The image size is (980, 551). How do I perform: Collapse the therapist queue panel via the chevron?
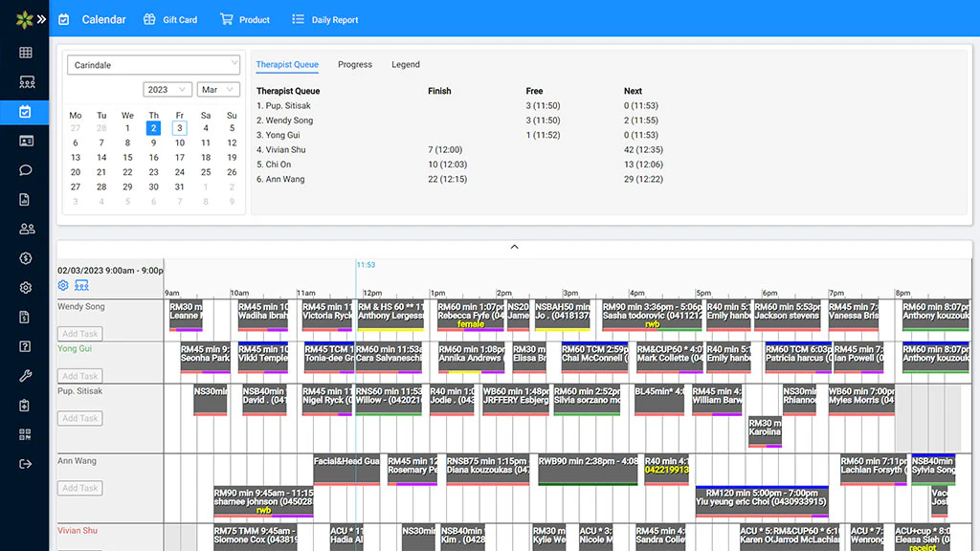click(514, 246)
